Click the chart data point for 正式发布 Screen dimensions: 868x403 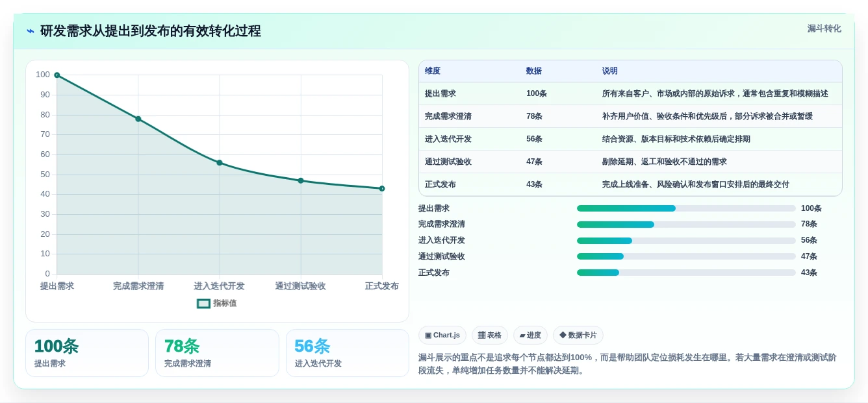(382, 188)
